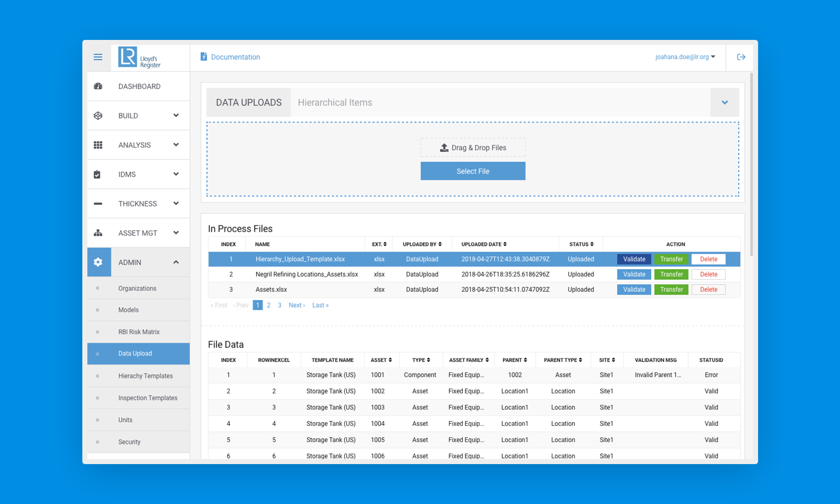Transfer Hierarchy_Upload_Template.xlsx
This screenshot has width=840, height=504.
(671, 259)
